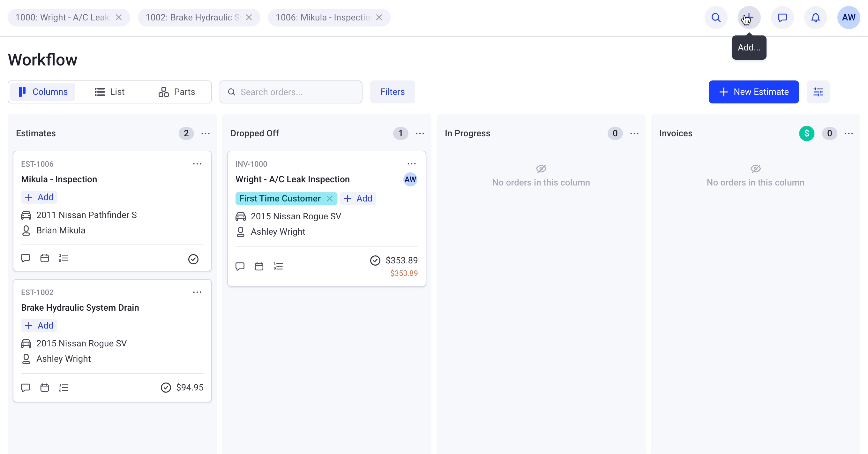Open the Mikula - Inspection order title
This screenshot has height=454, width=868.
59,179
